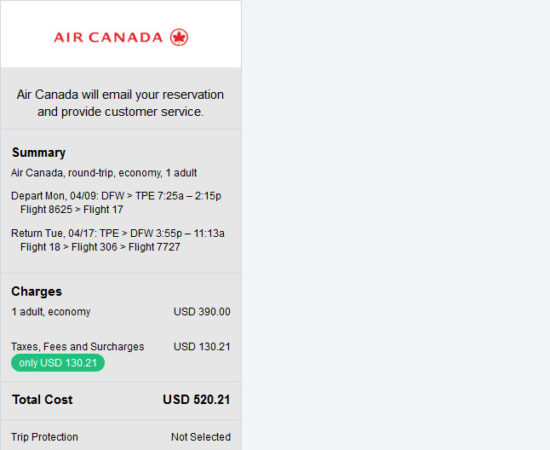
Task: Click the Total Cost label
Action: tap(42, 399)
